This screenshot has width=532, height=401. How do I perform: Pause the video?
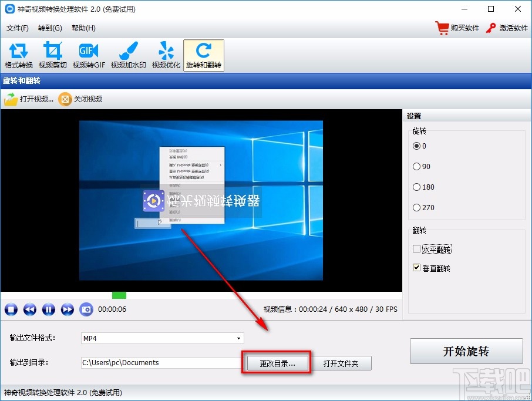pos(49,309)
